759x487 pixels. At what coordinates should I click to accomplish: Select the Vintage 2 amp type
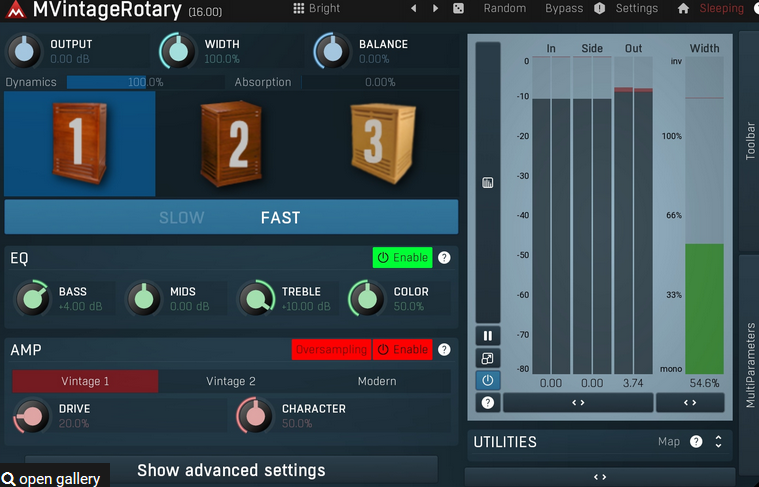click(x=231, y=381)
